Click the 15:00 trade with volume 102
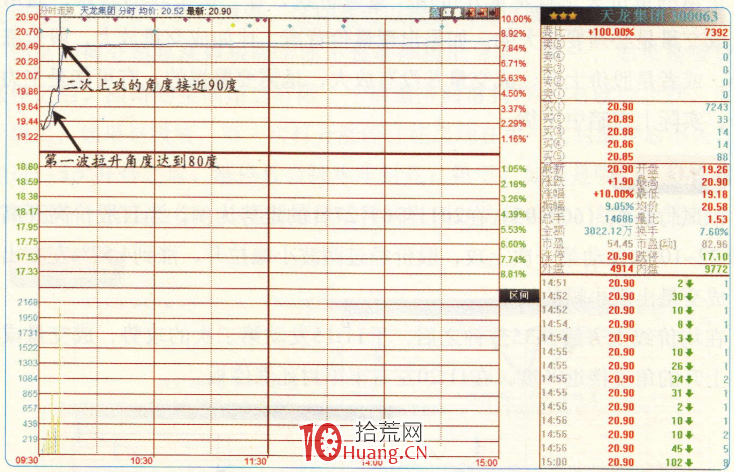The height and width of the screenshot is (472, 734). (x=635, y=463)
